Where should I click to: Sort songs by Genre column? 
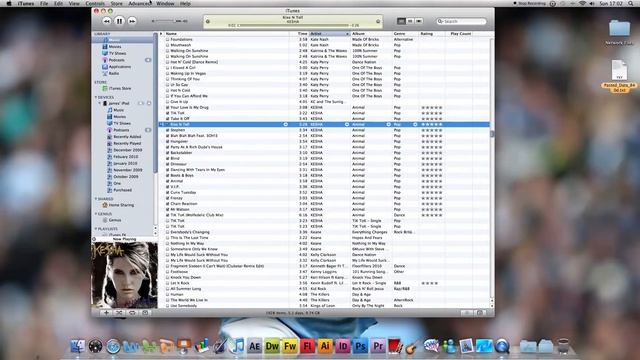coord(405,34)
